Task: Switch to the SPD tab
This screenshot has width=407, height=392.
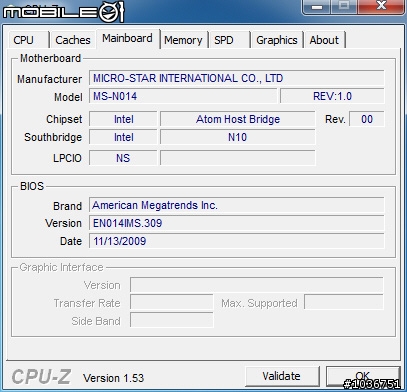Action: pyautogui.click(x=229, y=40)
